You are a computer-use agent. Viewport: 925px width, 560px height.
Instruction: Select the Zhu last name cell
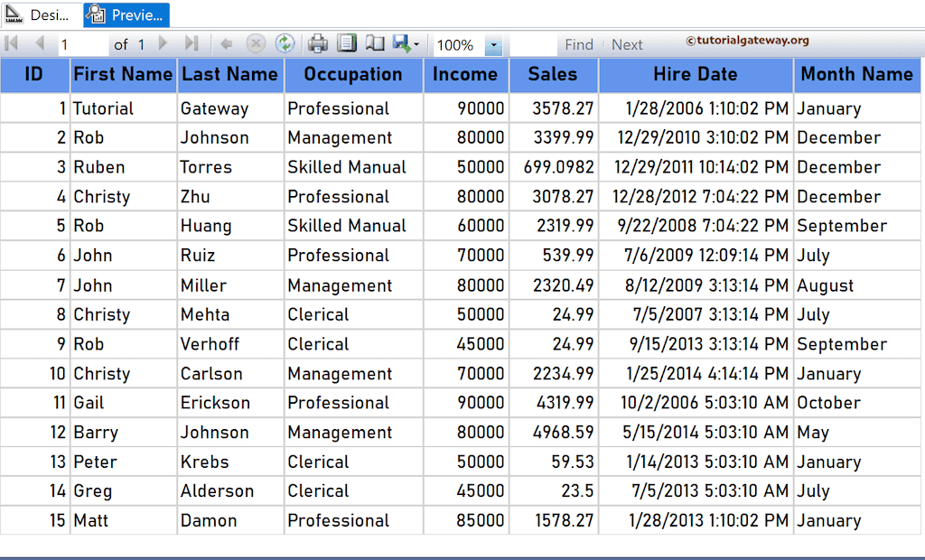click(230, 197)
